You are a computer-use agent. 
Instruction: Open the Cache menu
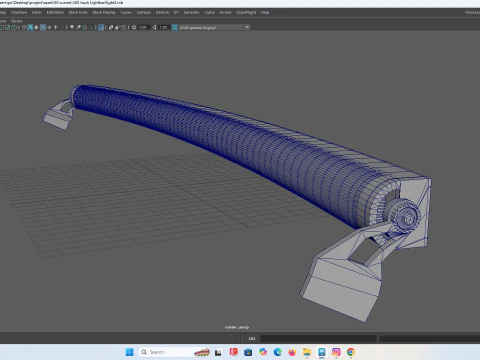(x=209, y=12)
